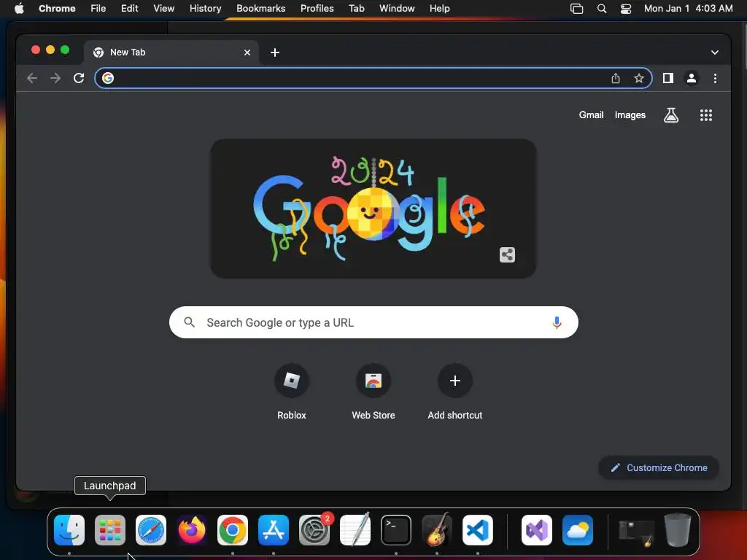Select the New Tab tab
The height and width of the screenshot is (560, 747).
172,52
